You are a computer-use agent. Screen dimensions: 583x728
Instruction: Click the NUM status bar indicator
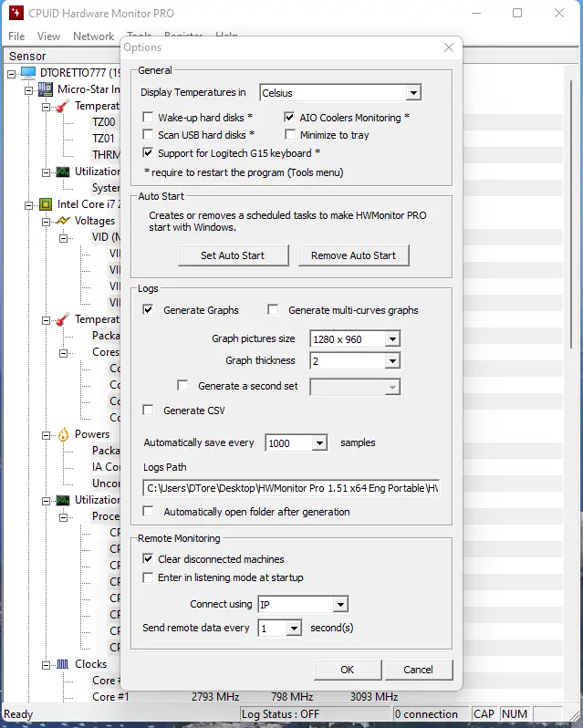(515, 714)
